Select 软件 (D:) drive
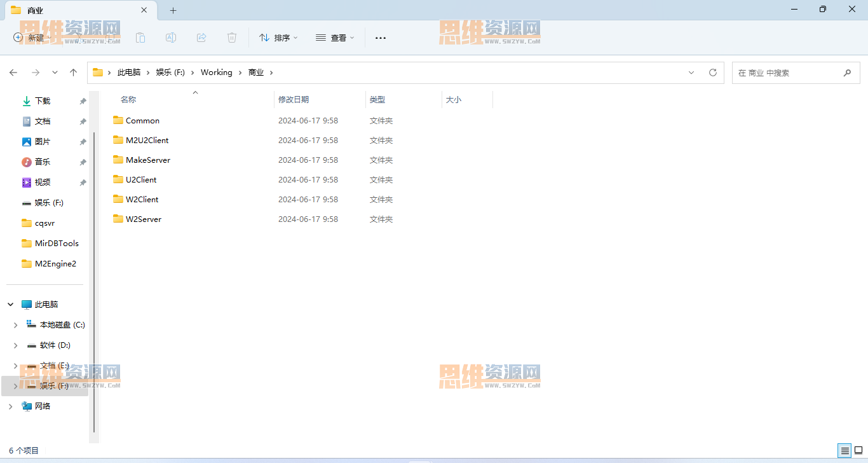This screenshot has height=463, width=868. [55, 345]
